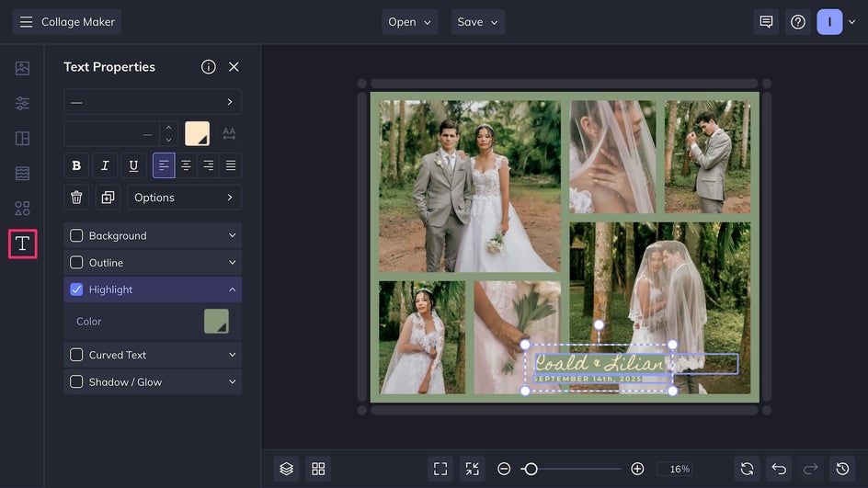This screenshot has height=488, width=868.
Task: Collapse canvas to actual size icon
Action: 473,470
